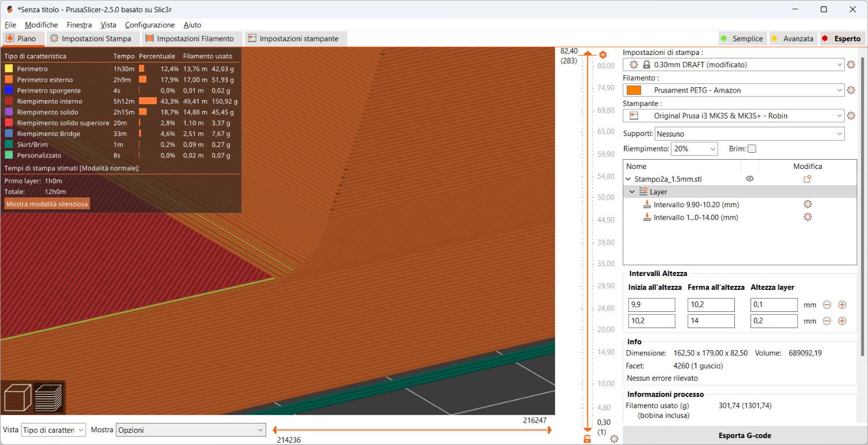Open Original Prusa i3 printer dropdown
Viewport: 868px width, 445px height.
pyautogui.click(x=734, y=116)
